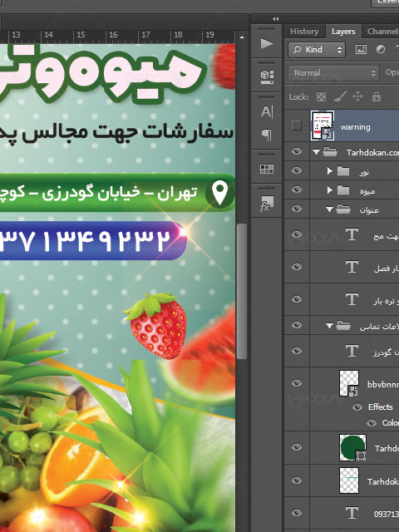Image resolution: width=399 pixels, height=532 pixels.
Task: Open the Swatches grid panel icon
Action: [x=267, y=169]
